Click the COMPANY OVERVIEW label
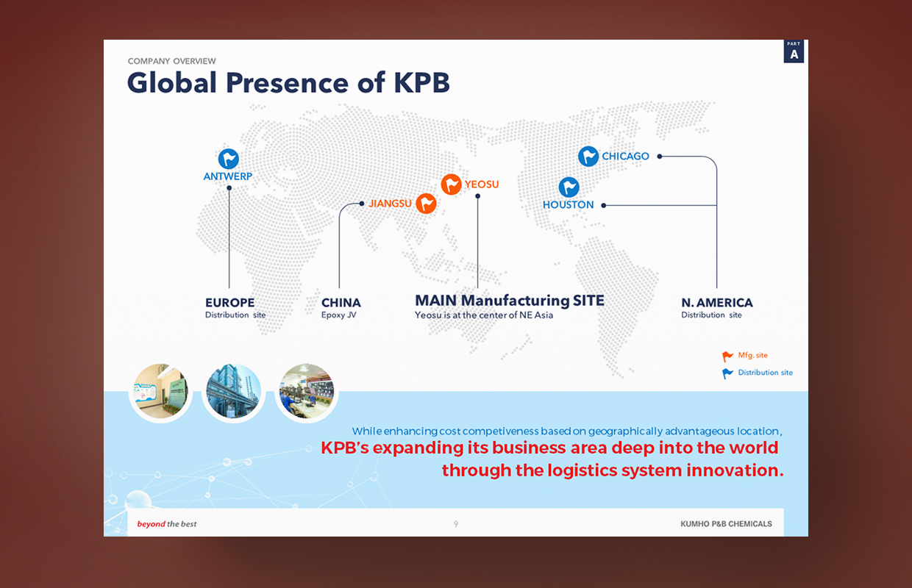 tap(172, 61)
